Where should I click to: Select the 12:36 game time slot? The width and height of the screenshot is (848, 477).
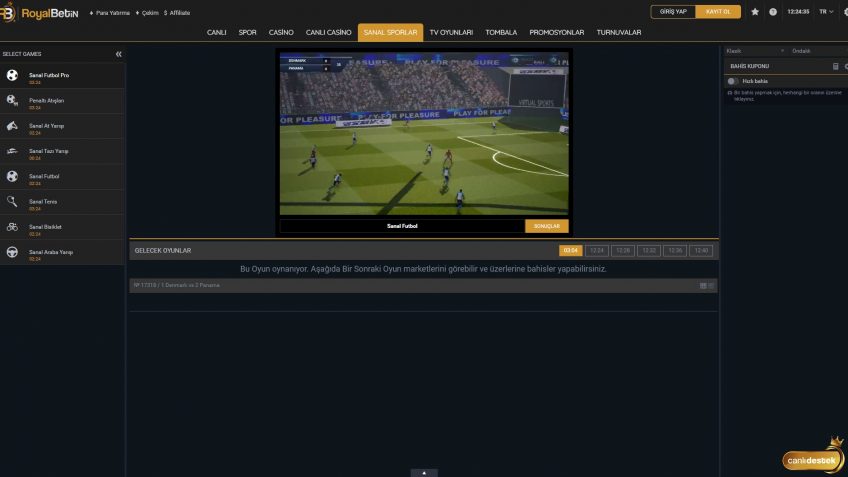click(675, 250)
